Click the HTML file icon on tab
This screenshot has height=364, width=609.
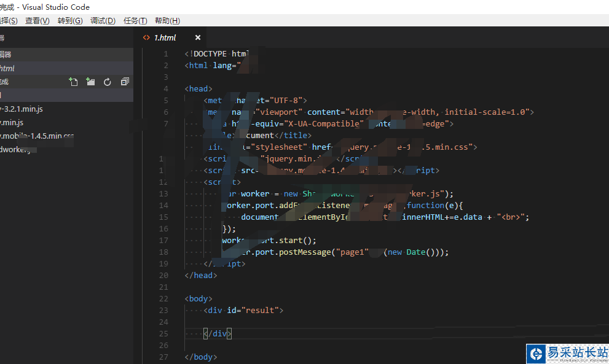tap(146, 37)
